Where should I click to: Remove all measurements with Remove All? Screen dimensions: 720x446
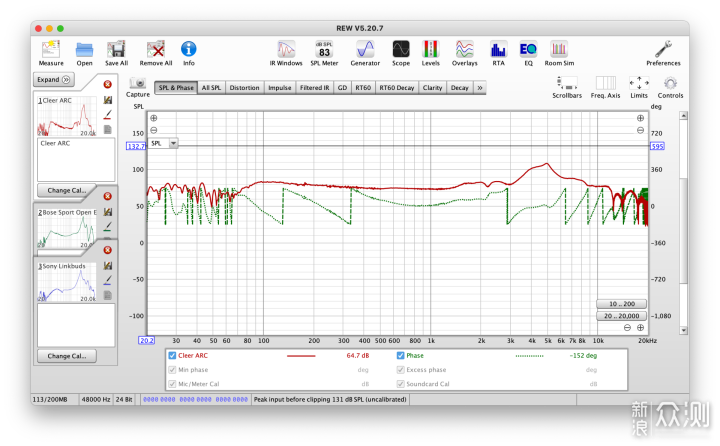pyautogui.click(x=156, y=53)
